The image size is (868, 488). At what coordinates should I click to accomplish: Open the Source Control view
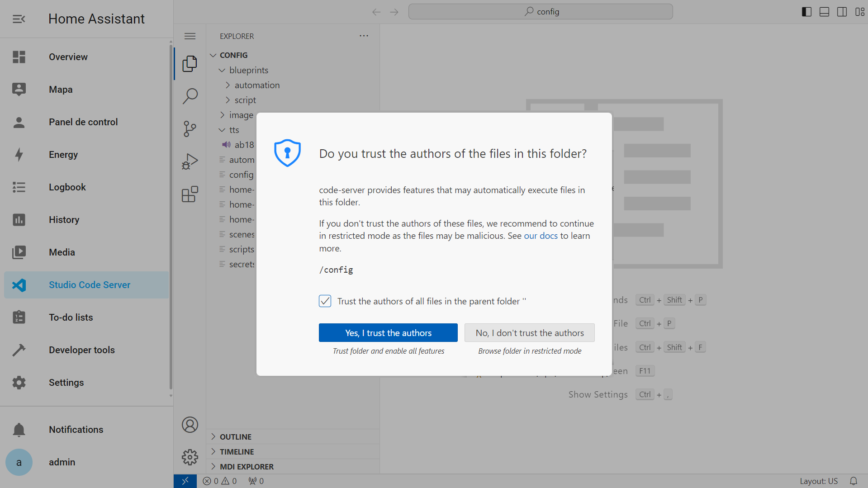click(190, 129)
